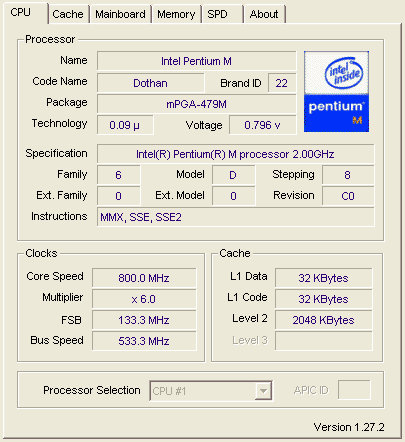Select the processor name 'Intel Pentium M'
405x442 pixels.
coord(196,61)
